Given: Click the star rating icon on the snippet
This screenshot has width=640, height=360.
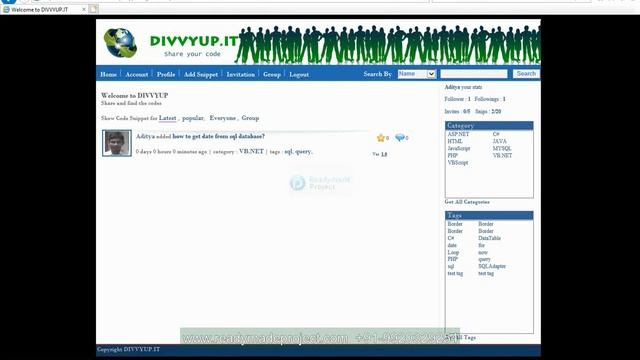Looking at the screenshot, I should (x=381, y=138).
